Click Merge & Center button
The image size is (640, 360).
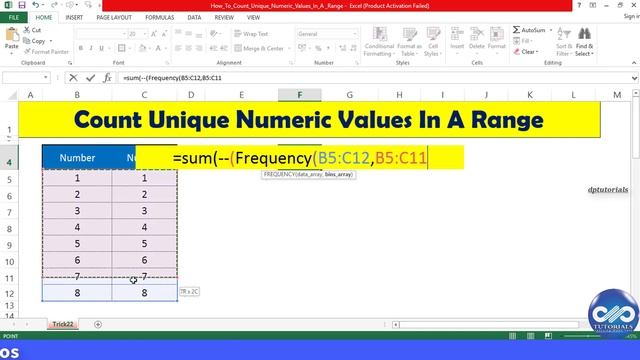point(259,48)
